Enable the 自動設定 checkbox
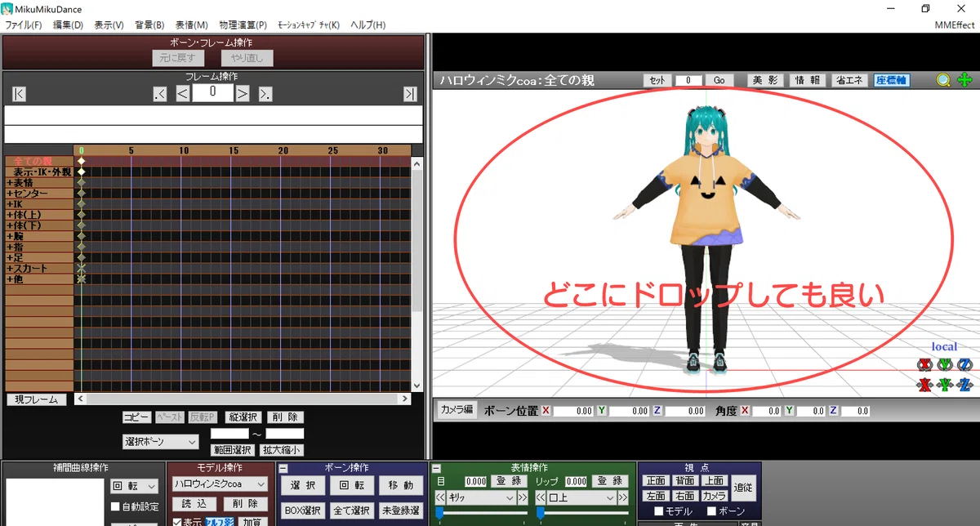 click(115, 506)
